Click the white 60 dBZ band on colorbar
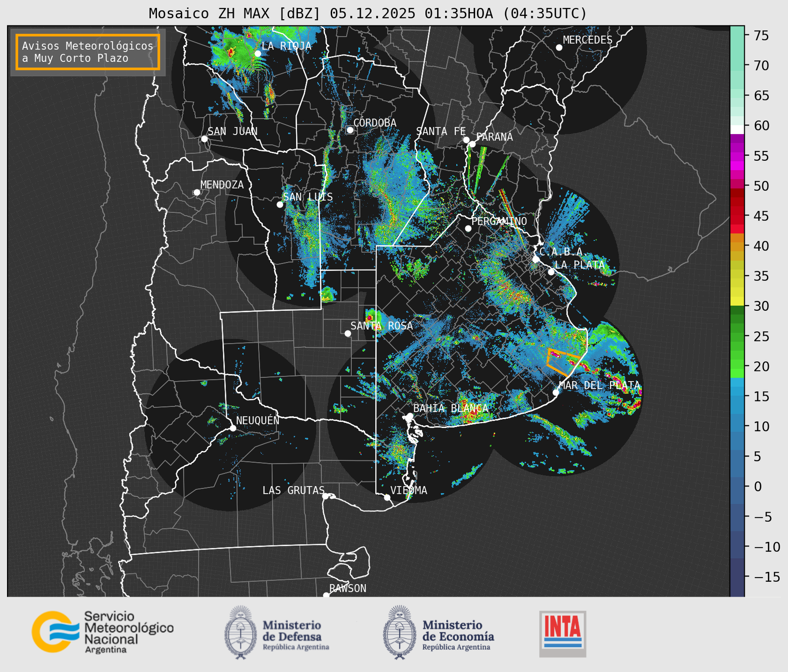The image size is (788, 672). pos(737,129)
